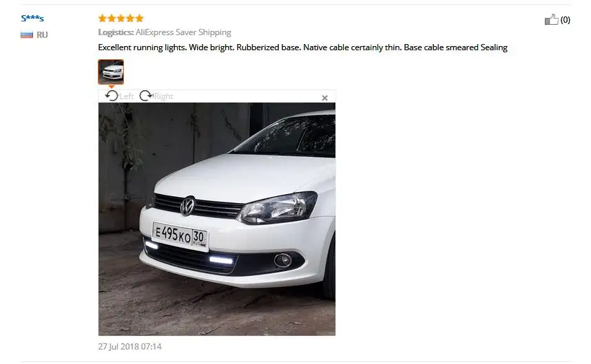591x364 pixels.
Task: Click the enlarged white Volkswagen photo
Action: pyautogui.click(x=217, y=219)
